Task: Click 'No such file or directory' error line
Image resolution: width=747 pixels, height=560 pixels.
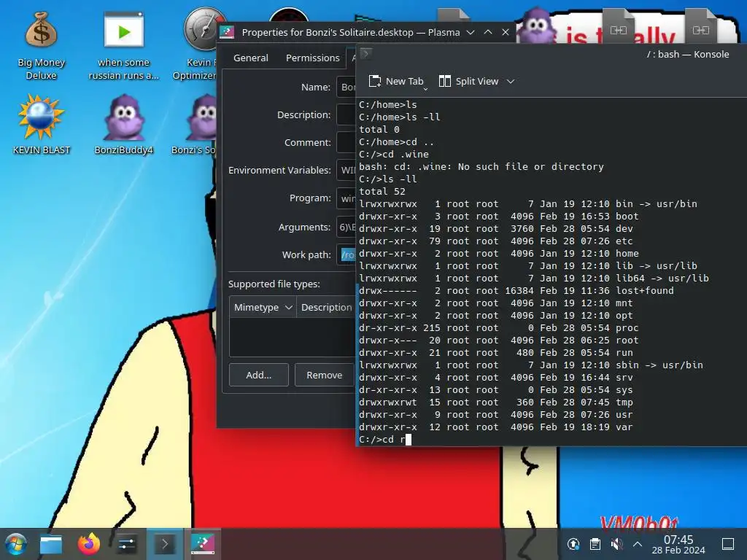Action: 481,167
